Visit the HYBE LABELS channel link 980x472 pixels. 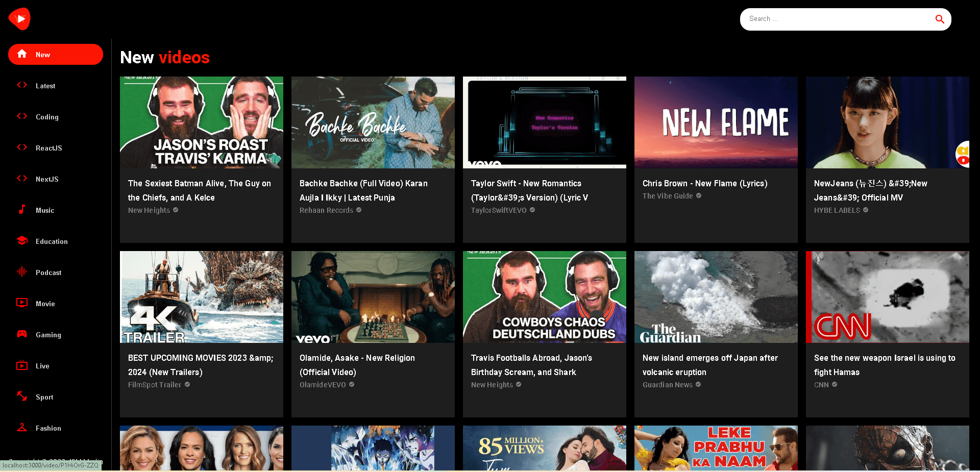[x=837, y=210]
